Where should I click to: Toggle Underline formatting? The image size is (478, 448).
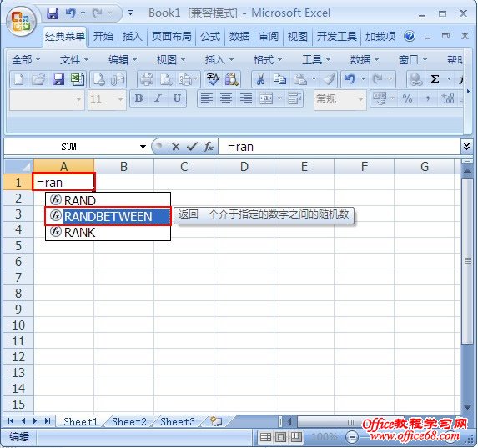(177, 98)
